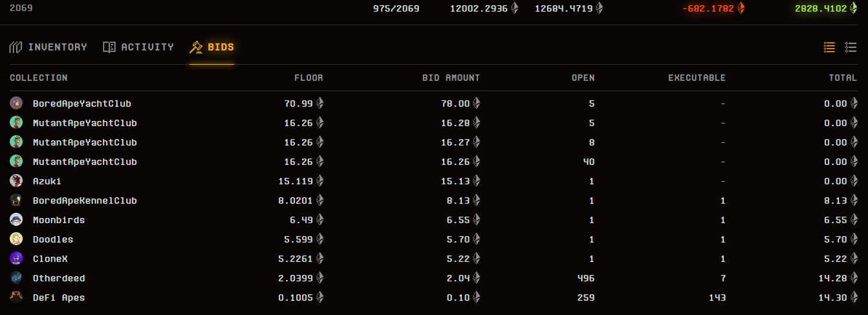Click the Collection column header
The height and width of the screenshot is (315, 868).
coord(39,78)
